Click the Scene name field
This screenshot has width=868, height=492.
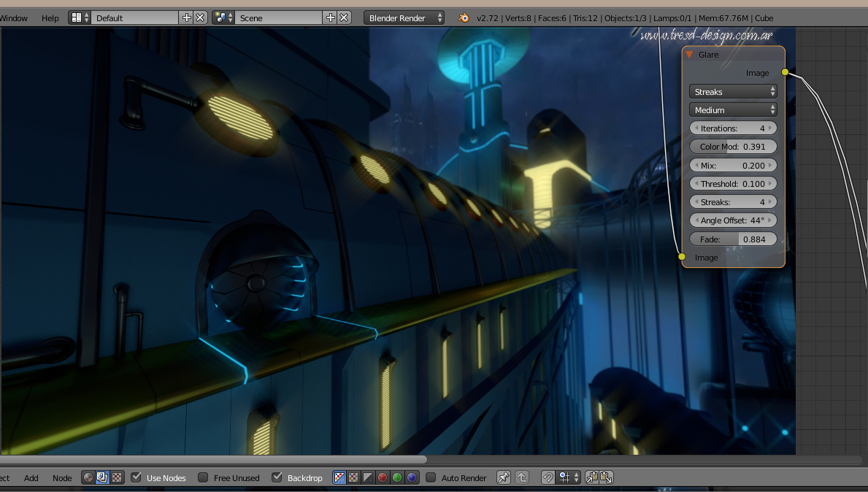click(x=280, y=18)
